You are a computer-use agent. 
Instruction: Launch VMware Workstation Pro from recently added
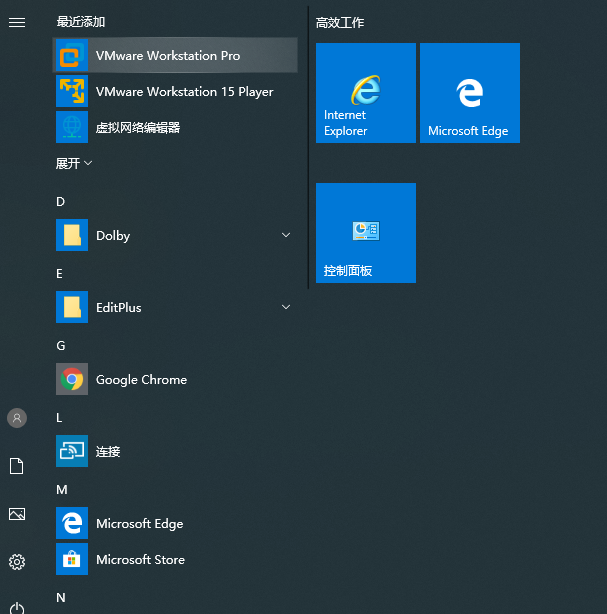175,55
